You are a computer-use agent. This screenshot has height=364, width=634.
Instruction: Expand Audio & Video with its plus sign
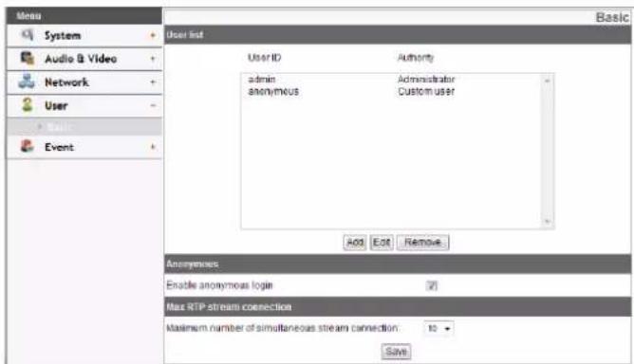[x=153, y=59]
